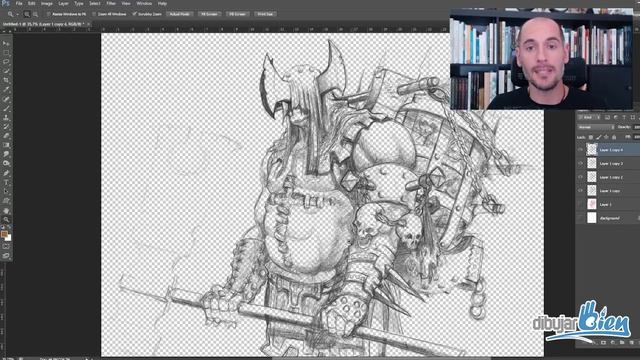Enable Zoom All Windows checkbox
The height and width of the screenshot is (360, 640).
click(94, 14)
